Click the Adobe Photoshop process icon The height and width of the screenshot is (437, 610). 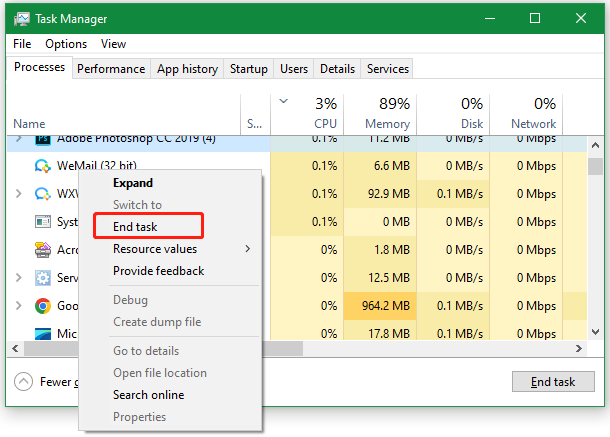coord(43,139)
